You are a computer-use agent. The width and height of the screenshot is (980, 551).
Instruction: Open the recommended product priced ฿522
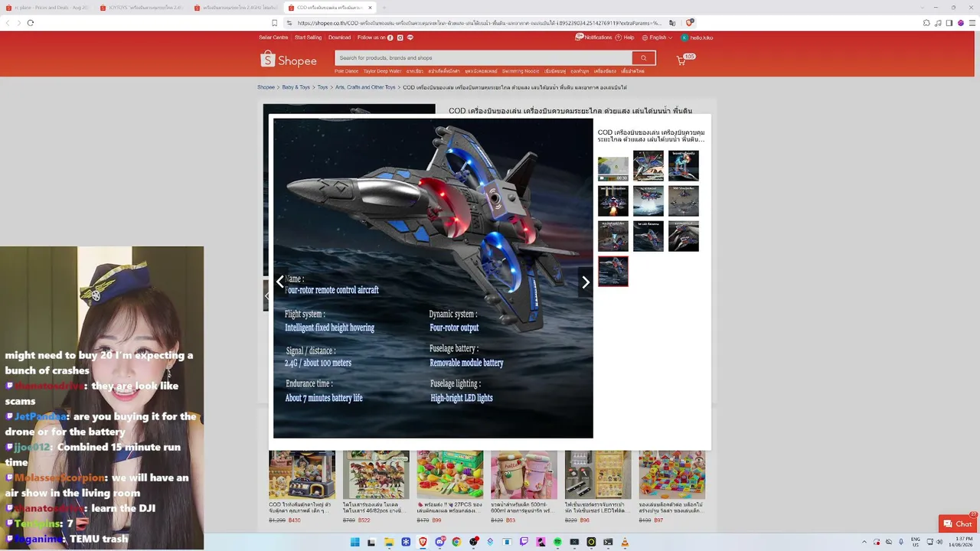coord(376,486)
